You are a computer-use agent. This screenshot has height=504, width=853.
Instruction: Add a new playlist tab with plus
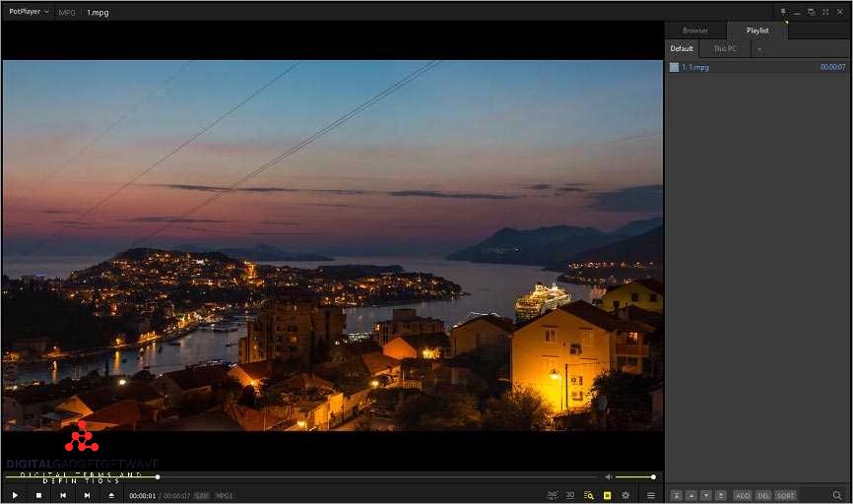(759, 48)
